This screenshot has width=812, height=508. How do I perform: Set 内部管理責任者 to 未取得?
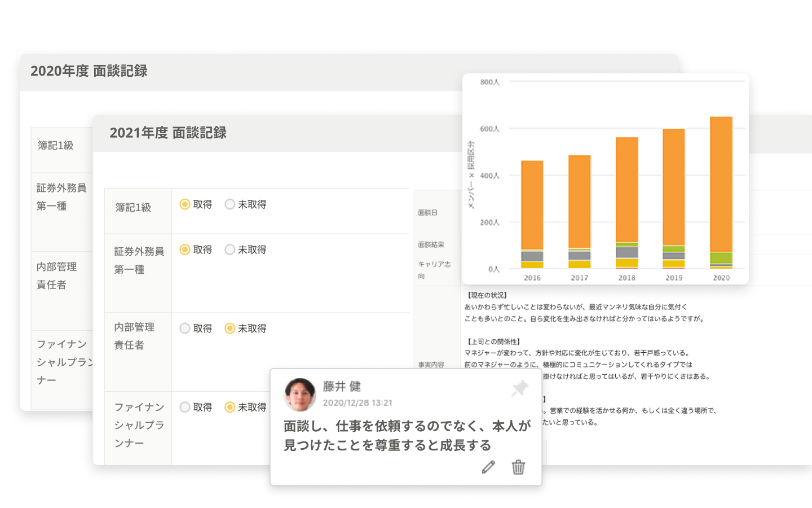[x=230, y=329]
